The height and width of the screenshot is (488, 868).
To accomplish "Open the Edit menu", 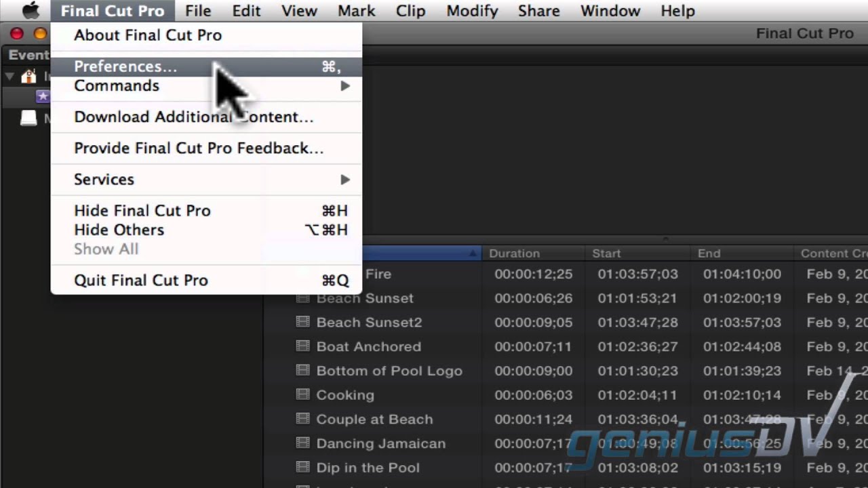I will pos(246,11).
